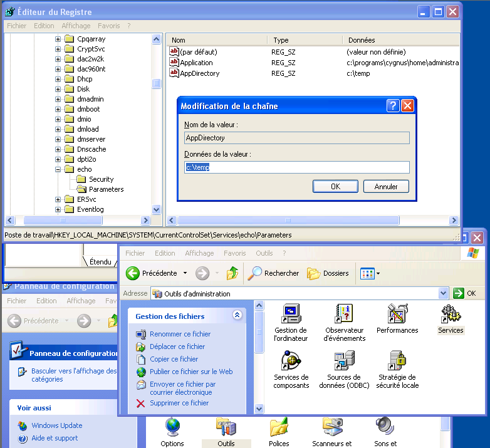This screenshot has width=490, height=448.
Task: Click the registry tree vertical scroll down arrow
Action: click(x=156, y=210)
